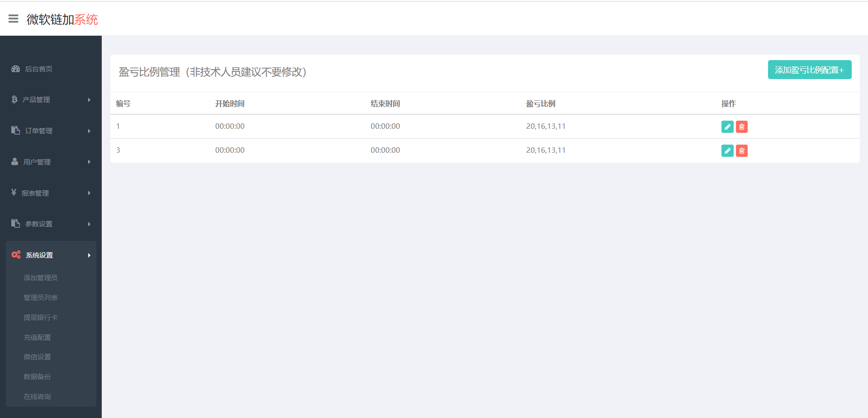Click the 开始时间 column header
The width and height of the screenshot is (868, 418).
[x=230, y=103]
